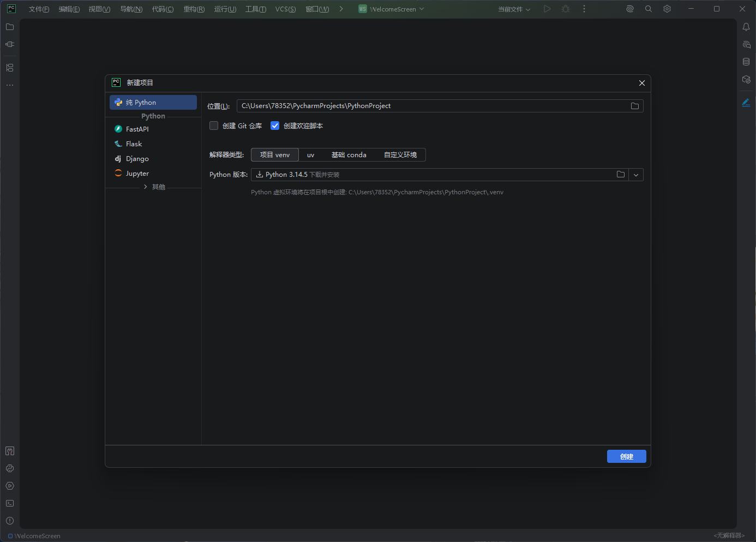Open the 窗口(W) menu
Image resolution: width=756 pixels, height=542 pixels.
tap(317, 9)
